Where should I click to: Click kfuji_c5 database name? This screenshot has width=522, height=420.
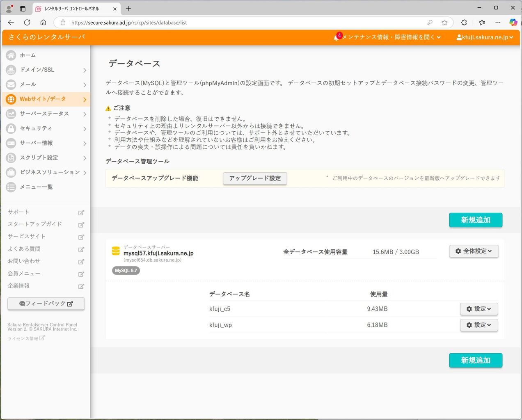pyautogui.click(x=220, y=309)
